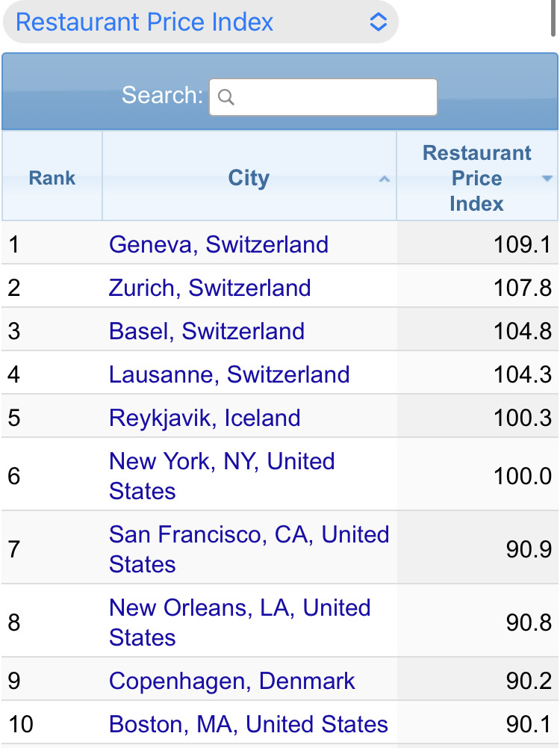Open the New York, NY link
Image resolution: width=560 pixels, height=748 pixels.
point(222,475)
